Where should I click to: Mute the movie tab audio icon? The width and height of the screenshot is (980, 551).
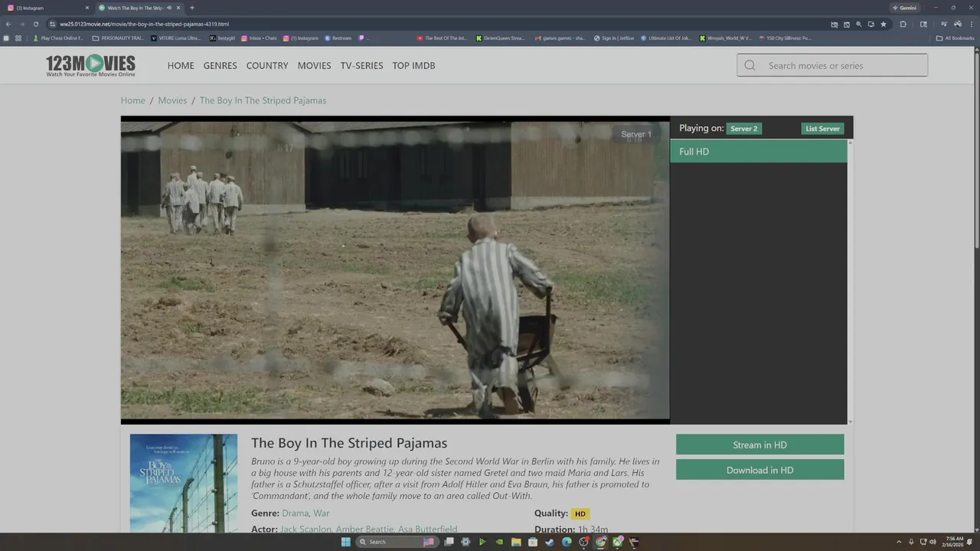(x=169, y=8)
